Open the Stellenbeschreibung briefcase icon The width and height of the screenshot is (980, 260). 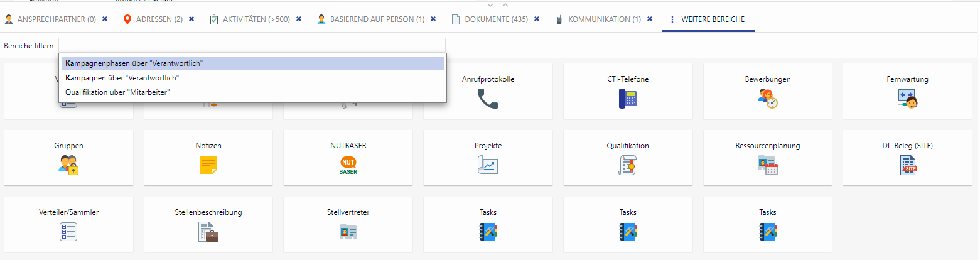click(x=208, y=231)
